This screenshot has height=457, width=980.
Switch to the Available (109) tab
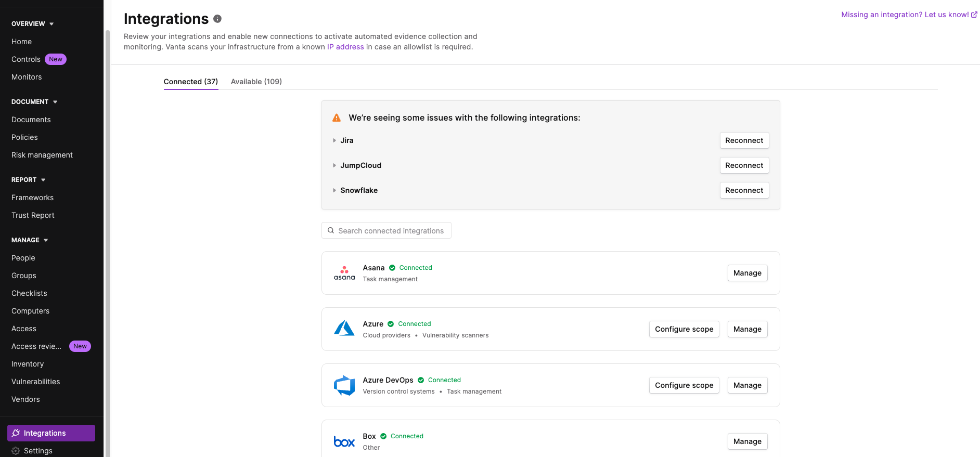(256, 82)
